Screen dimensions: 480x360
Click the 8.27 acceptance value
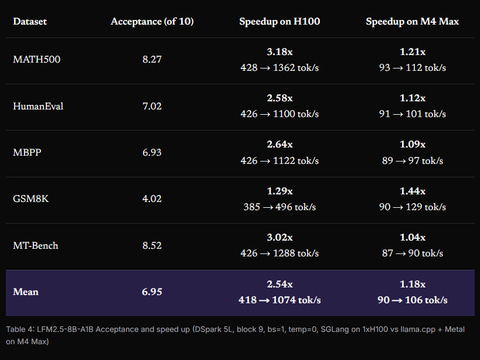click(x=152, y=60)
